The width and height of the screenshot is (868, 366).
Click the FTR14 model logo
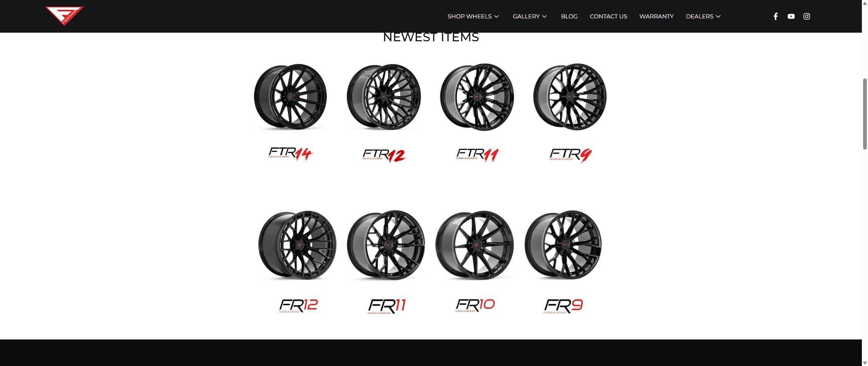click(290, 154)
